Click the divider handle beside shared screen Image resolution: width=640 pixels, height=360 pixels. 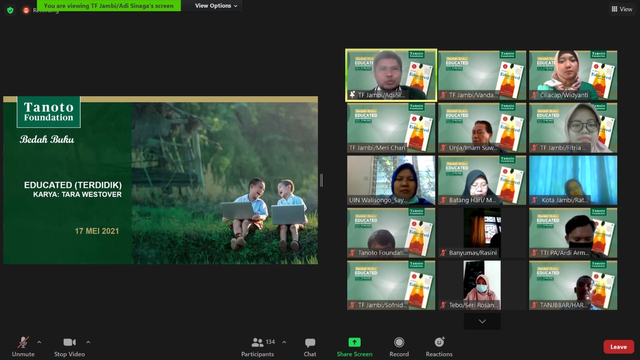click(322, 180)
